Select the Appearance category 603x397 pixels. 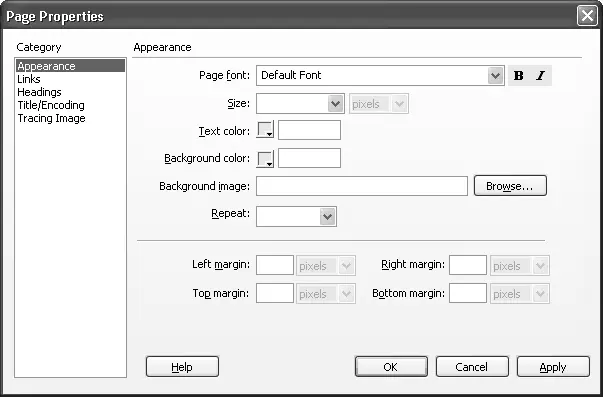click(x=70, y=66)
